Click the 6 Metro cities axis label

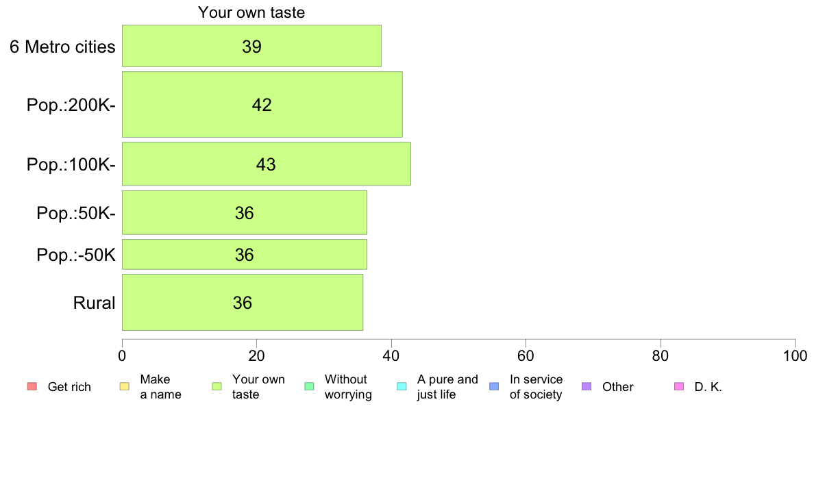[x=62, y=47]
